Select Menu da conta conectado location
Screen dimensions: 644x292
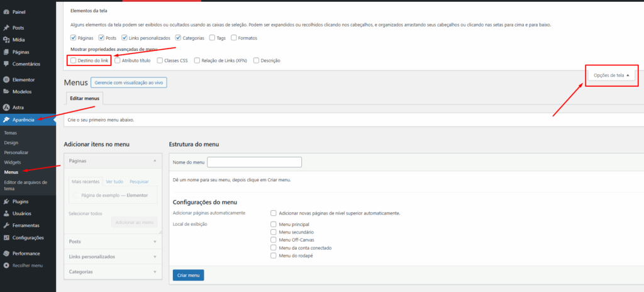pyautogui.click(x=273, y=247)
